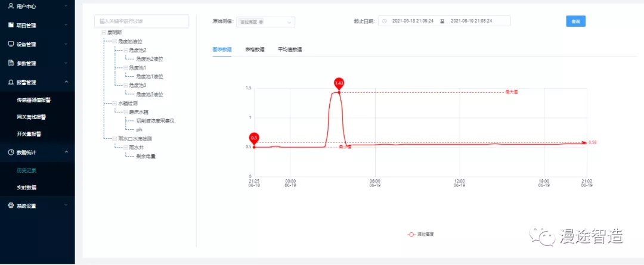
Task: Open 实时数据 in the sidebar
Action: (26, 187)
